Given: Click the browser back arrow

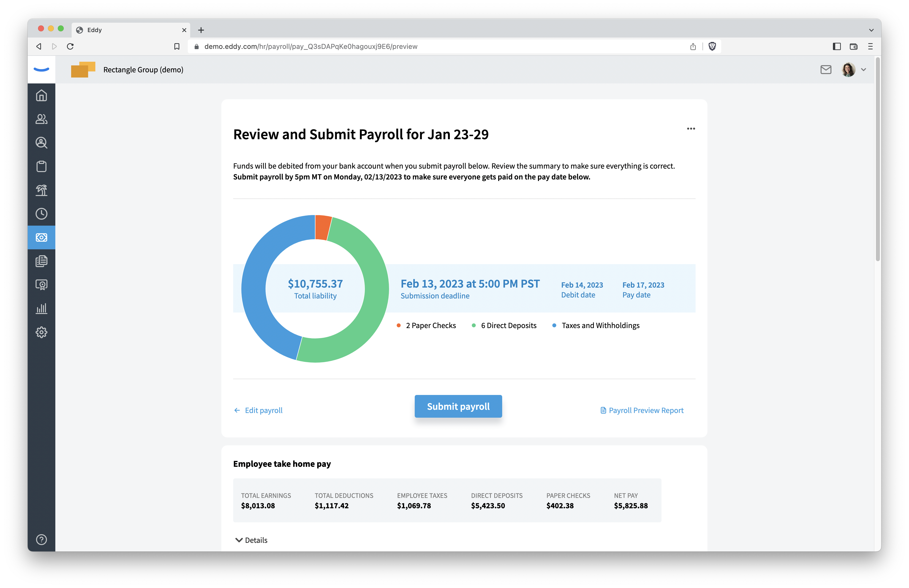Looking at the screenshot, I should [39, 46].
